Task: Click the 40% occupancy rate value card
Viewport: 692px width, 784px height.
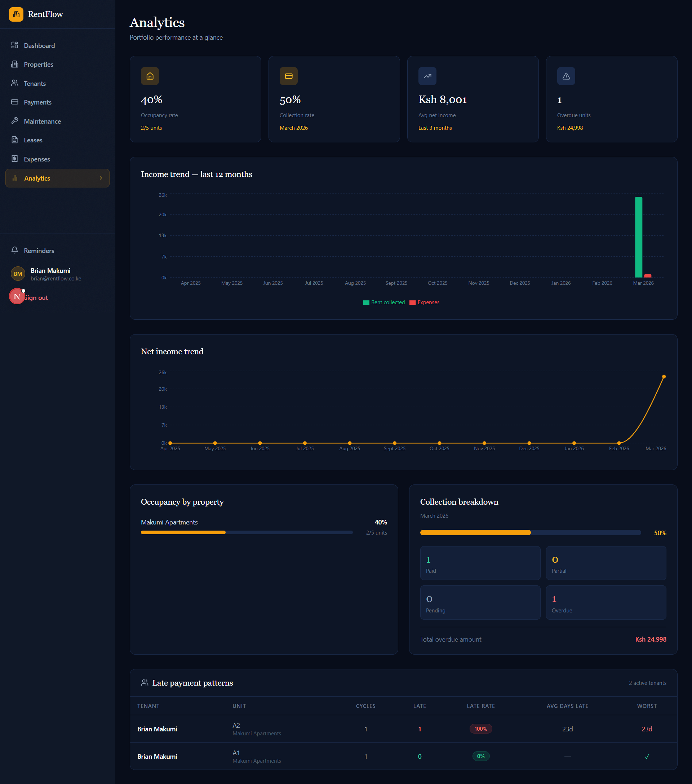Action: click(195, 99)
